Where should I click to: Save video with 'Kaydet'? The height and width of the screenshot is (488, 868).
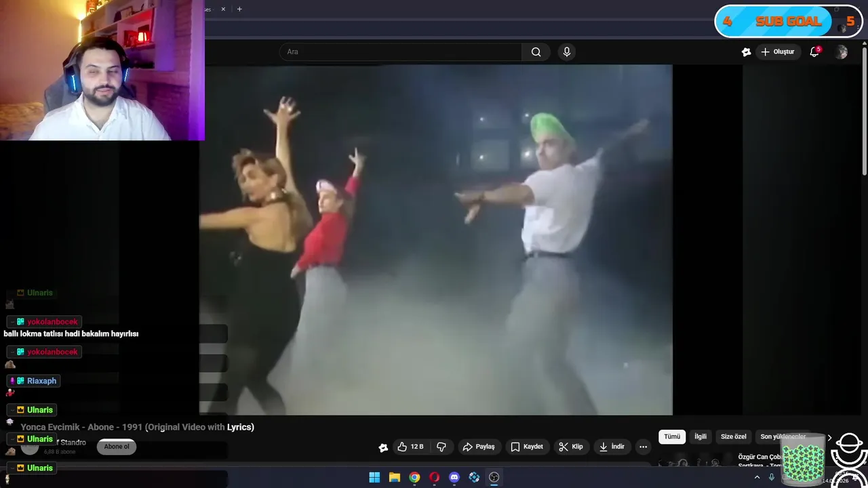tap(527, 447)
